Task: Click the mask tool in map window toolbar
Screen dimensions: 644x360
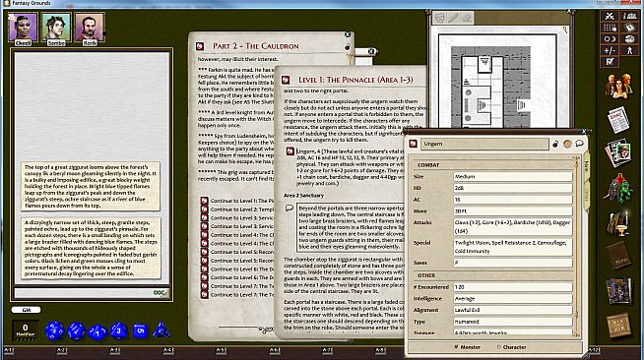Action: point(440,18)
